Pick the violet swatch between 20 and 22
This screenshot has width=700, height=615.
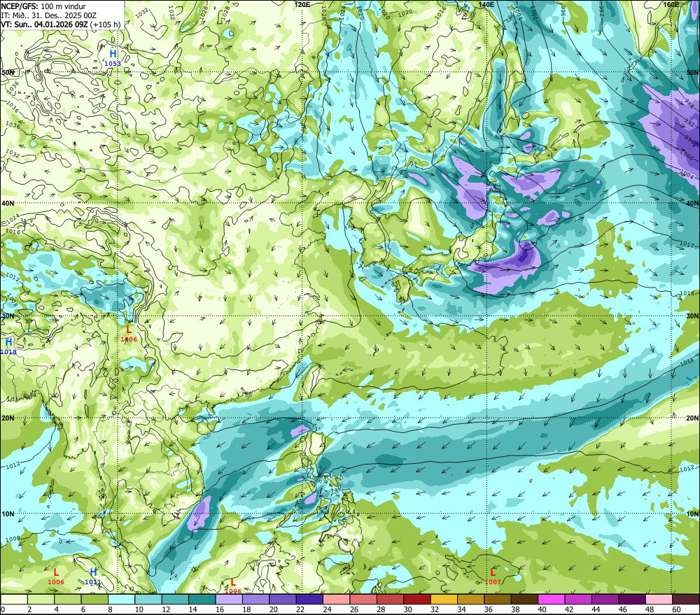click(283, 599)
